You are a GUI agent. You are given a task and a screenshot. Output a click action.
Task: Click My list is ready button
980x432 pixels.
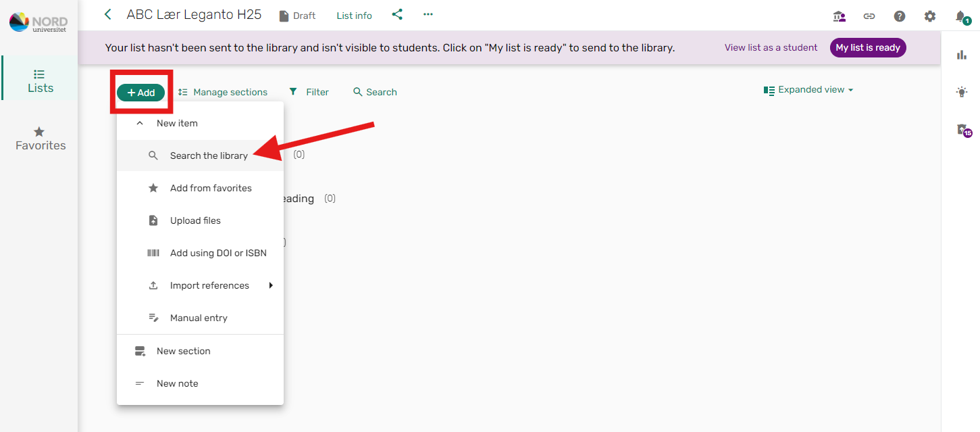click(868, 47)
